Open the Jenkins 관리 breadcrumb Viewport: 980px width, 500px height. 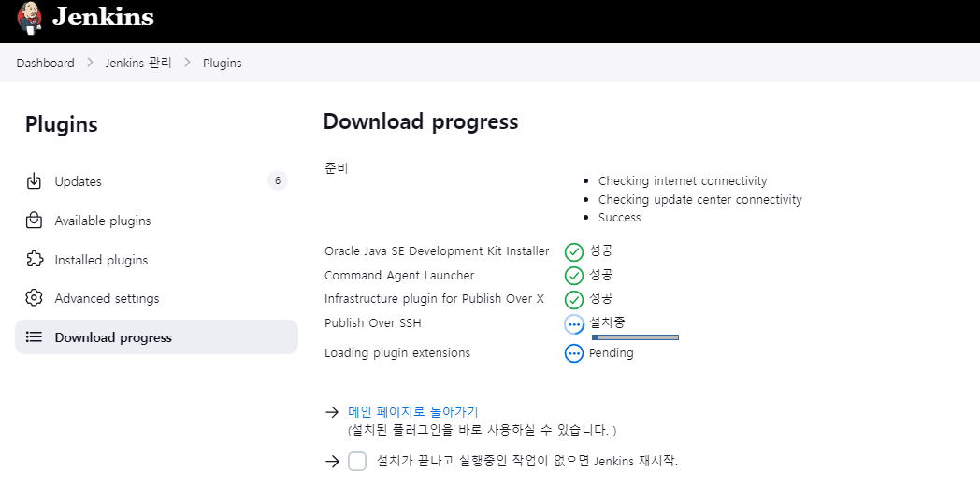(x=138, y=64)
